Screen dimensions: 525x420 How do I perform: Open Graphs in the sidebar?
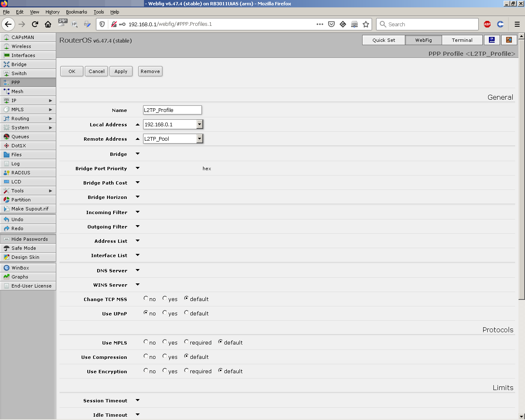tap(28, 277)
